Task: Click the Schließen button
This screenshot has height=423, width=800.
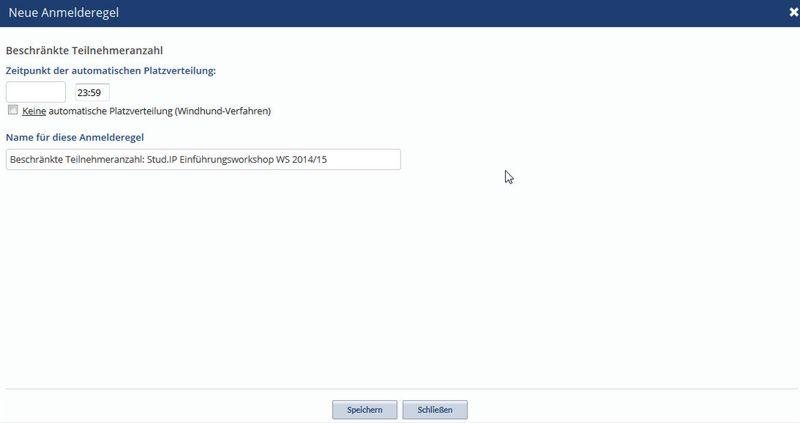Action: pyautogui.click(x=435, y=410)
